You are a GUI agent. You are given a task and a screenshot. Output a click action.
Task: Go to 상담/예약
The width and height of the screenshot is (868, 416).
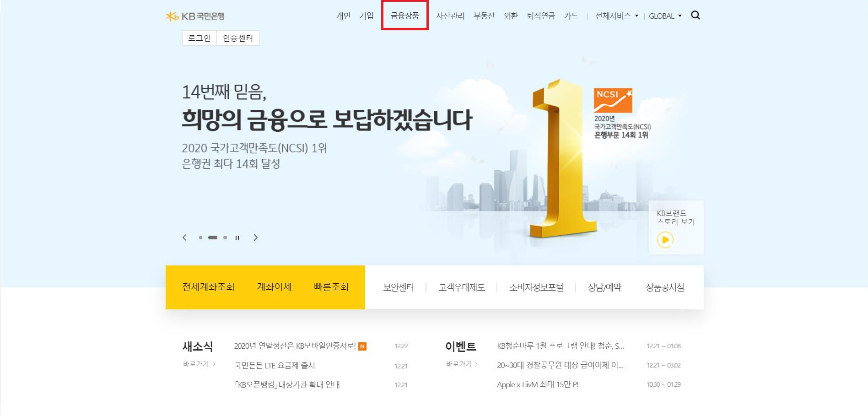point(604,287)
